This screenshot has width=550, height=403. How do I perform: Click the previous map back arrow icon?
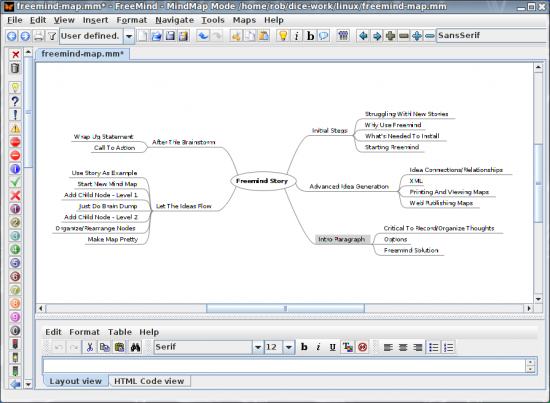click(x=12, y=36)
